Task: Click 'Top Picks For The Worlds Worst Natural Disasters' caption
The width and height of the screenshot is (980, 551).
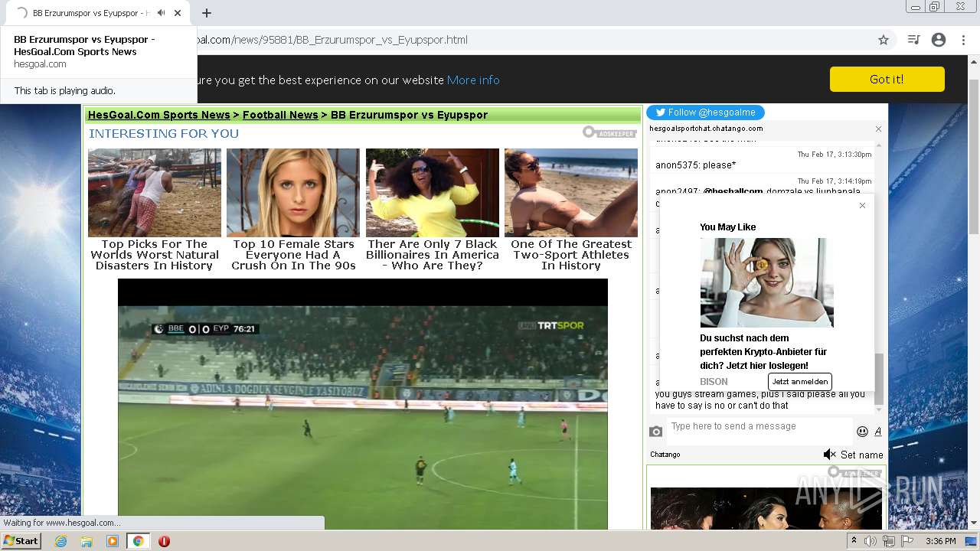Action: pos(155,255)
